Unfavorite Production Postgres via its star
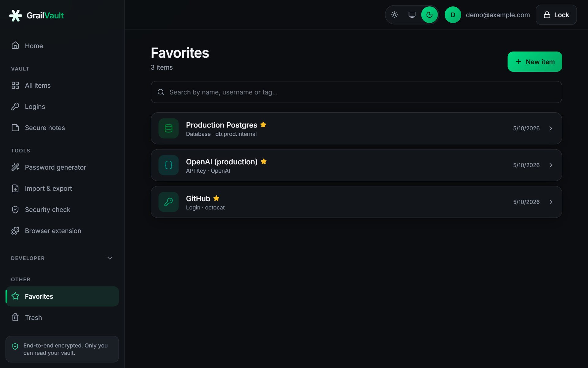Screen dimensions: 588x368 (263, 125)
